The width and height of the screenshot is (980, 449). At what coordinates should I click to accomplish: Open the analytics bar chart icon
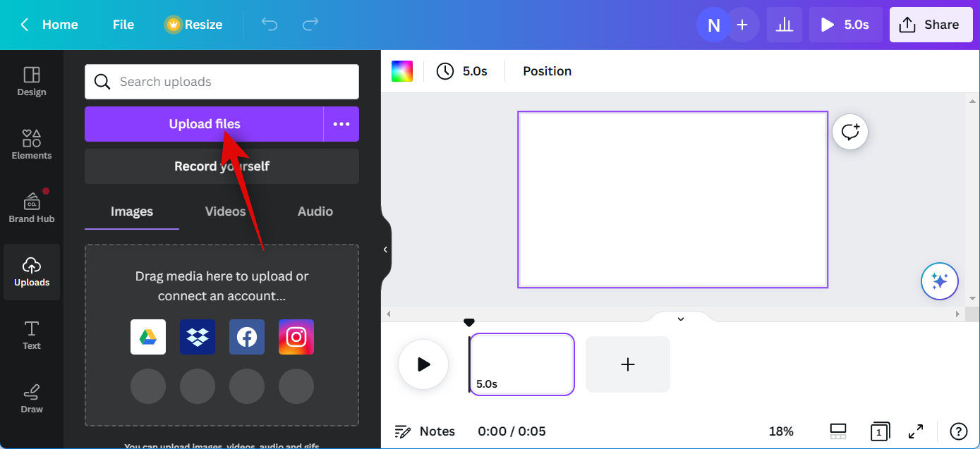pyautogui.click(x=784, y=25)
